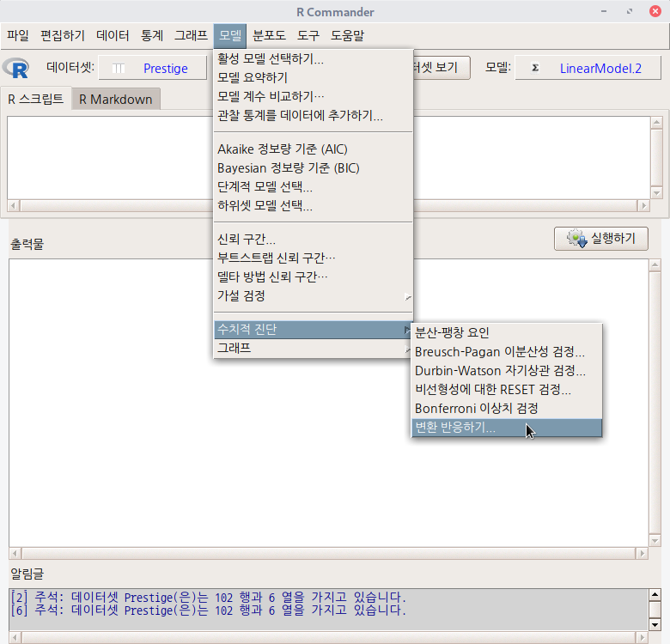The image size is (670, 644).
Task: Open the 데이터 menu
Action: [x=113, y=35]
